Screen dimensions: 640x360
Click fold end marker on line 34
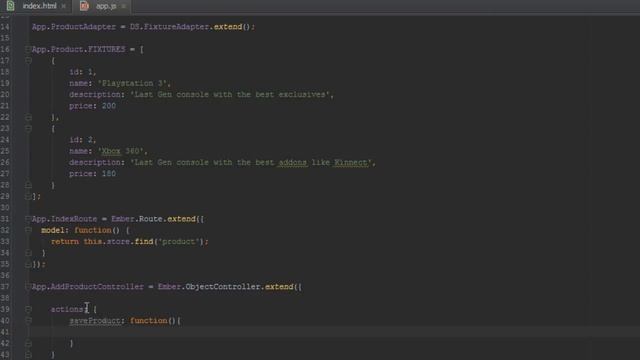point(28,253)
